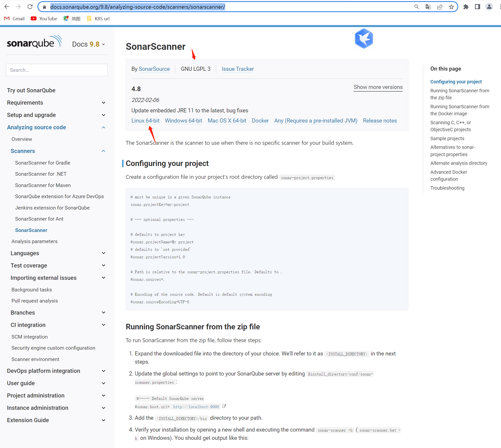Screen dimensions: 501x448
Task: Download the Linux 64-bit link
Action: pyautogui.click(x=145, y=121)
